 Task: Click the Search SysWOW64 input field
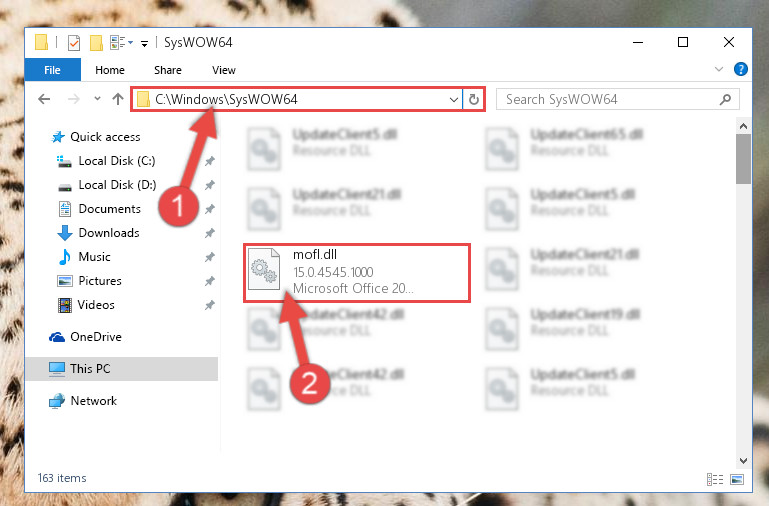pos(611,100)
